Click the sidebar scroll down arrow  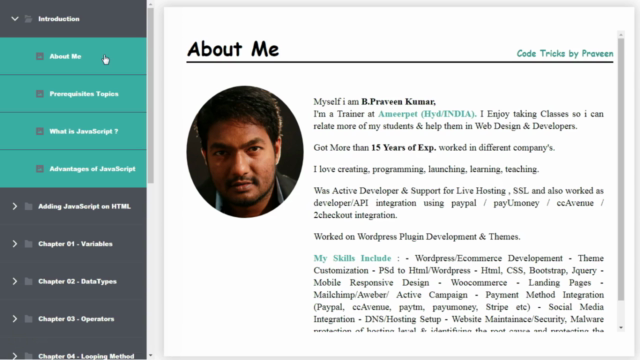pos(151,356)
